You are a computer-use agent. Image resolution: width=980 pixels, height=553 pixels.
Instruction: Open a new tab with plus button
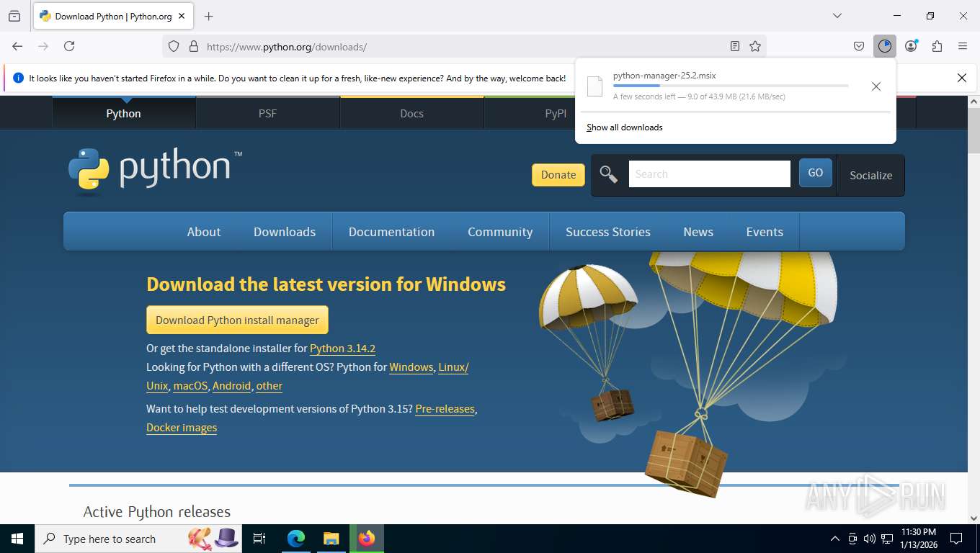pyautogui.click(x=209, y=16)
